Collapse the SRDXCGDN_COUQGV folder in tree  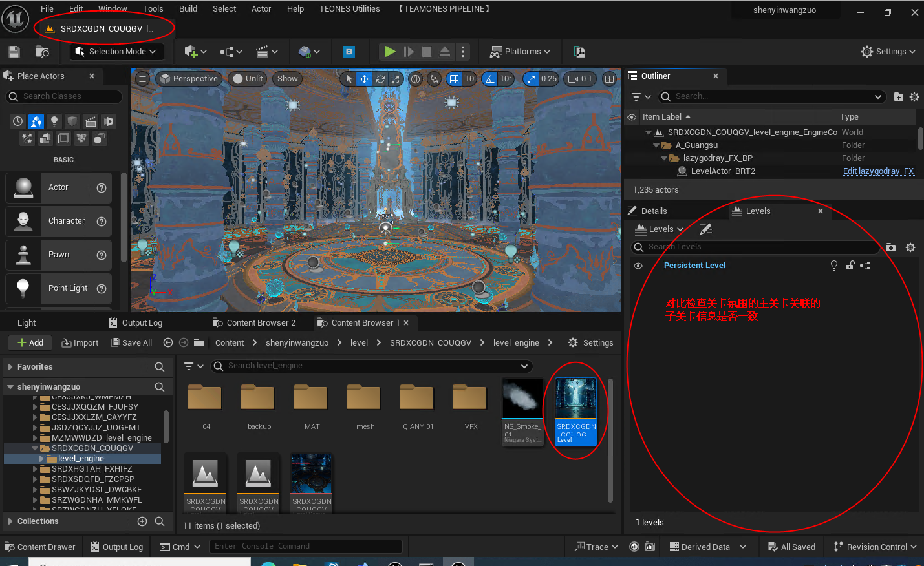pos(36,448)
